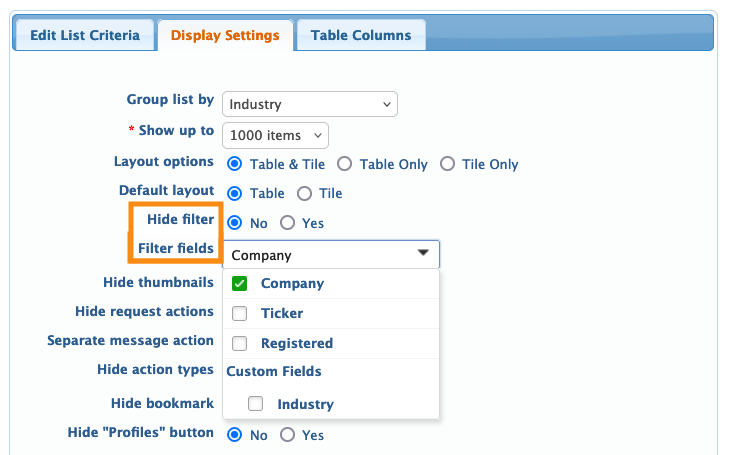Switch to the Edit List Criteria tab
This screenshot has width=729, height=455.
point(84,35)
